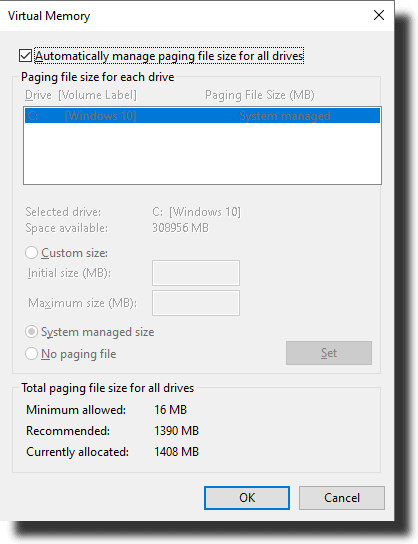The image size is (418, 544).
Task: Select the C: [Windows 10] drive row
Action: tap(203, 116)
